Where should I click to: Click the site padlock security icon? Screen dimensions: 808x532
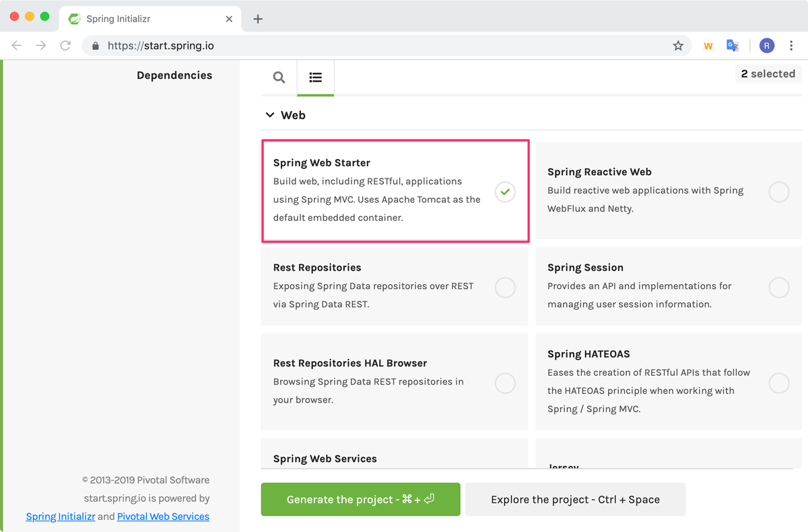(x=95, y=46)
